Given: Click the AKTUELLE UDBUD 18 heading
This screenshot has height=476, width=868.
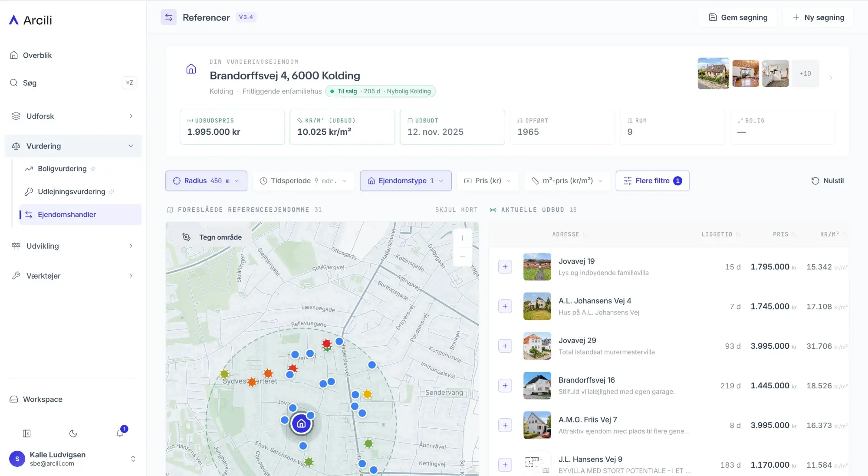Looking at the screenshot, I should 533,210.
